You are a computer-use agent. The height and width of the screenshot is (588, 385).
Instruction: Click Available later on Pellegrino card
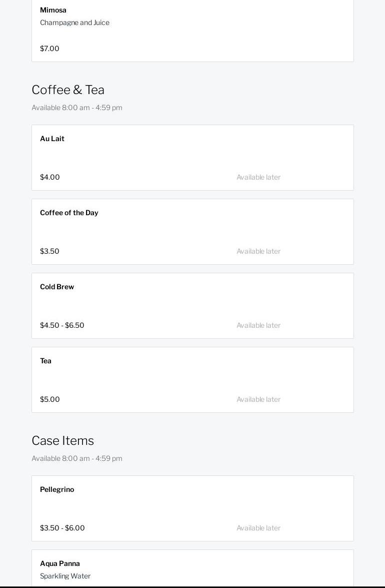click(258, 528)
